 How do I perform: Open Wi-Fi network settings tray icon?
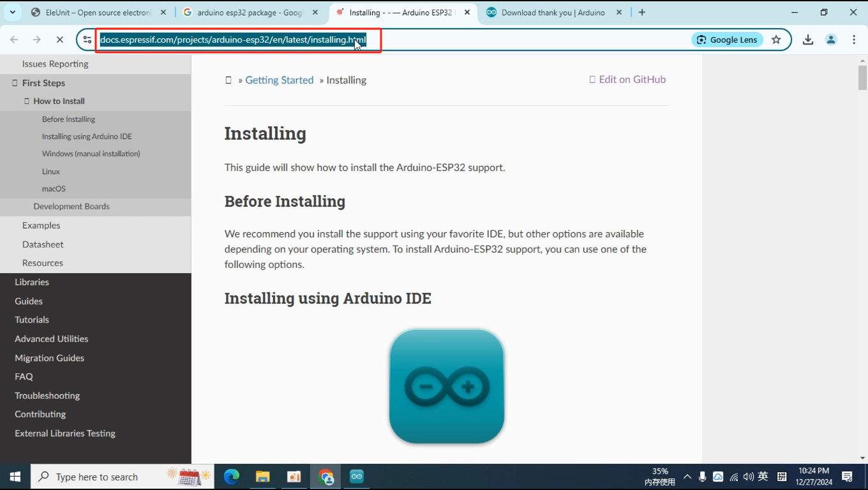click(x=734, y=477)
